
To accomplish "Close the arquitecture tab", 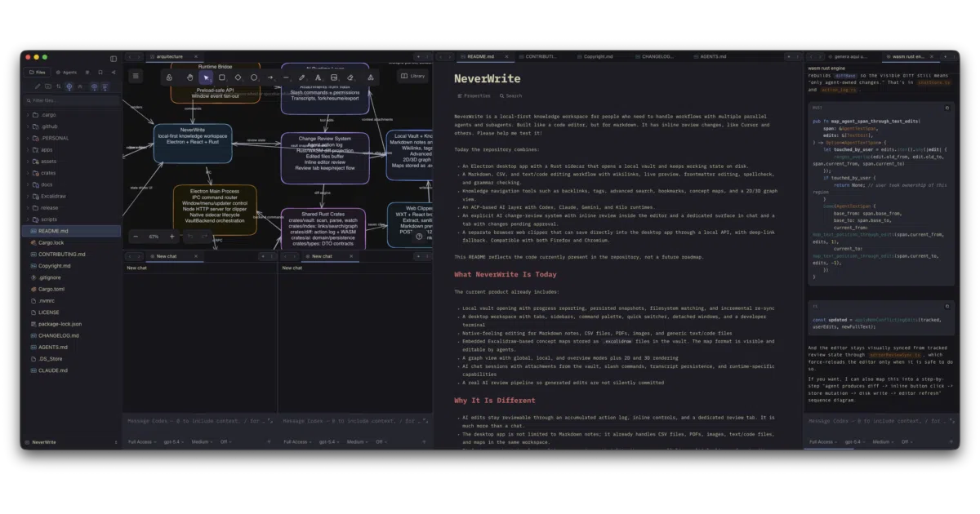I will pos(195,57).
